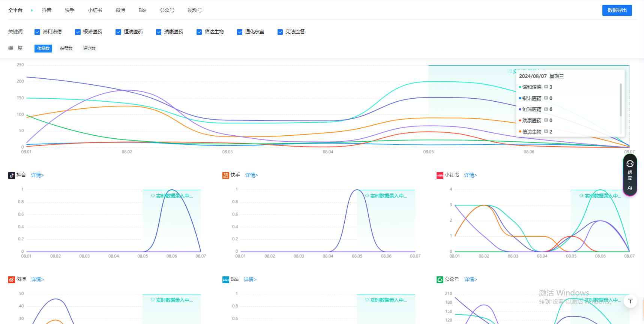644x324 pixels.
Task: Click the 微博 platform logo icon
Action: 12,279
